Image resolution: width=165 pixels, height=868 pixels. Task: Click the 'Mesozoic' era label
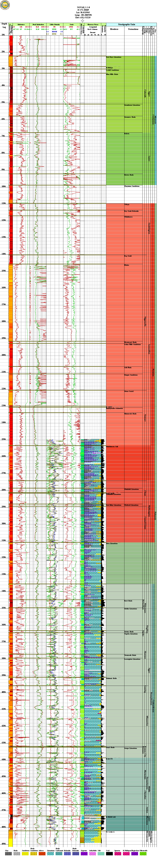pos(156,120)
